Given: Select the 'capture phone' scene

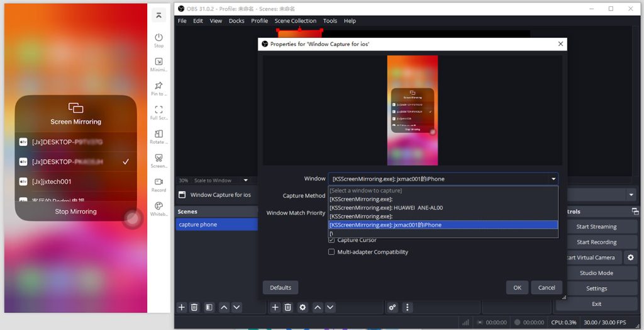Looking at the screenshot, I should [217, 225].
